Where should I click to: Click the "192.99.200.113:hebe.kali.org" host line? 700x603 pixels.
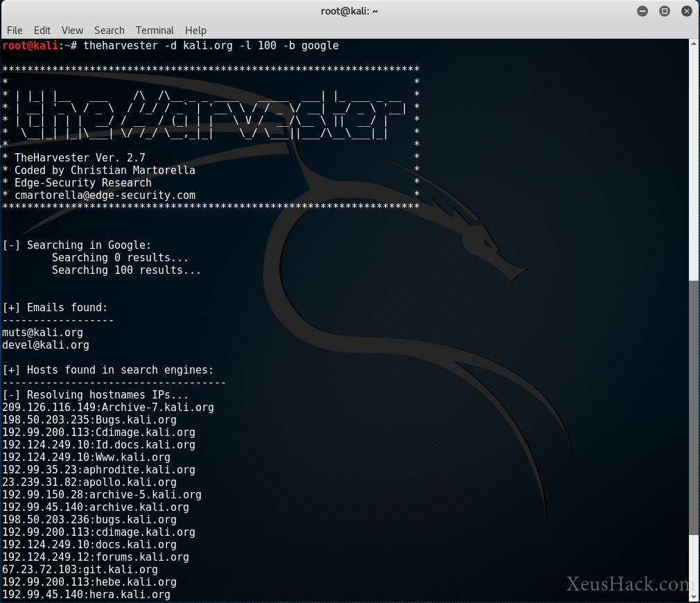pos(89,582)
